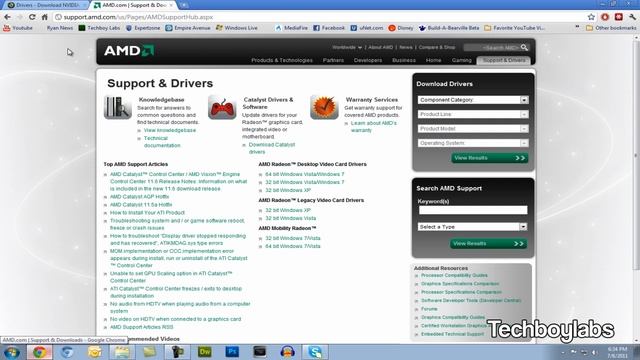
Task: Open How to Install Your ATI Product
Action: 147,213
